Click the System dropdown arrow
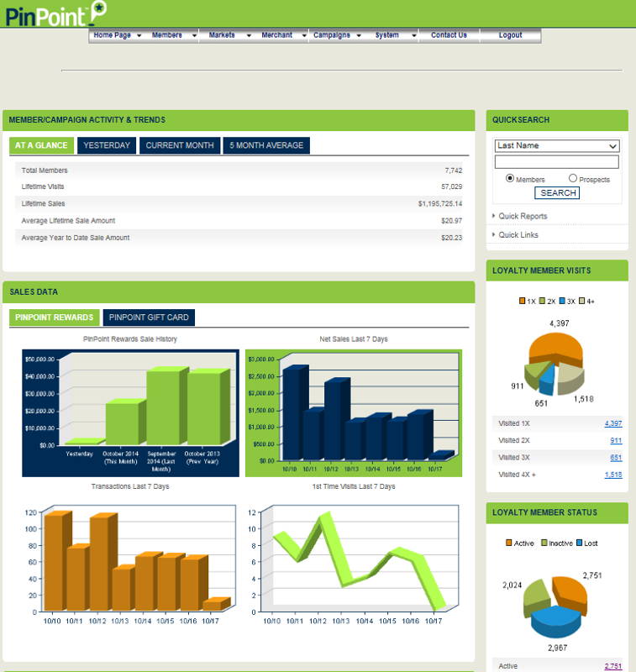 (414, 35)
